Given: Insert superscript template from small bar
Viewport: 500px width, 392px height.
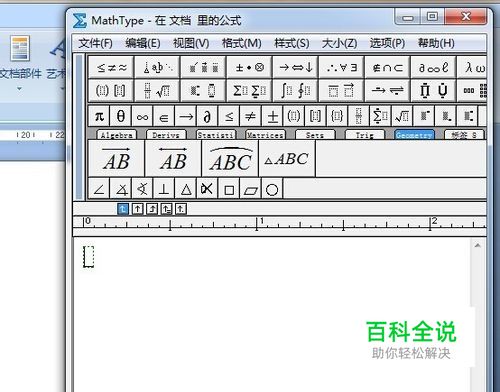Looking at the screenshot, I should 424,116.
